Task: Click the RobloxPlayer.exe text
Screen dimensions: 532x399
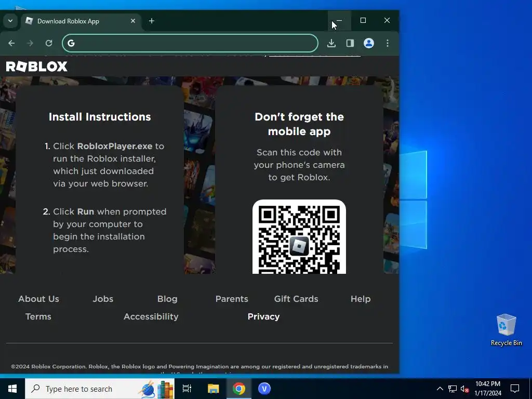Action: tap(115, 146)
